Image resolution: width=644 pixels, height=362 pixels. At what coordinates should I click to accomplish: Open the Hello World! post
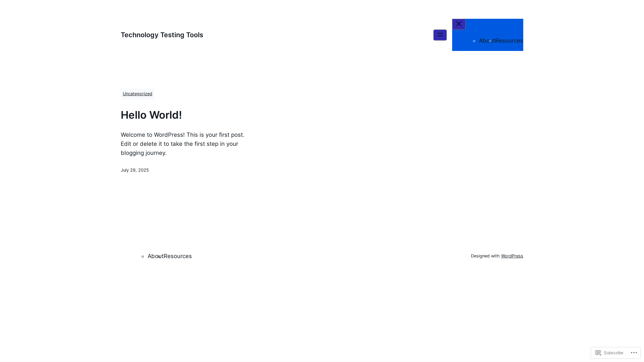(x=151, y=115)
